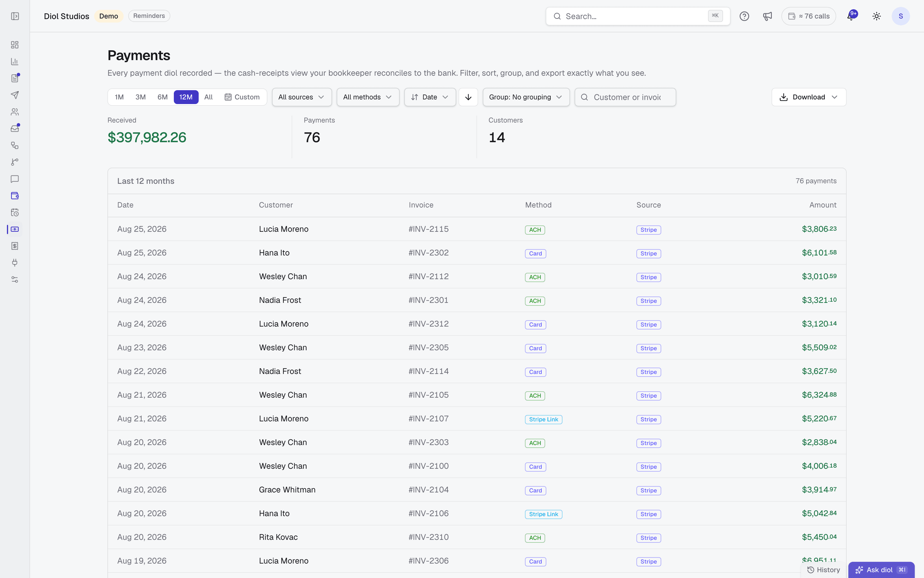Click Nadia Frost on #INV-2114 row

pos(280,371)
